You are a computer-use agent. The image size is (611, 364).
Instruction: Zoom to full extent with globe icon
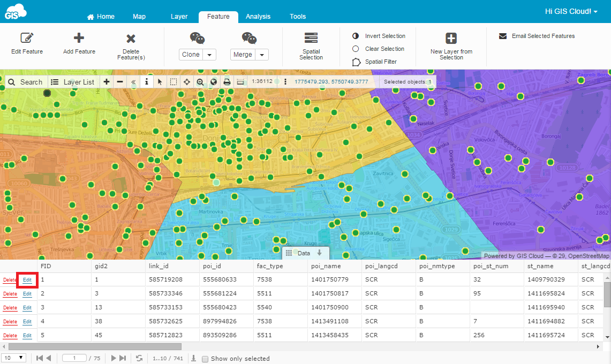pos(214,82)
